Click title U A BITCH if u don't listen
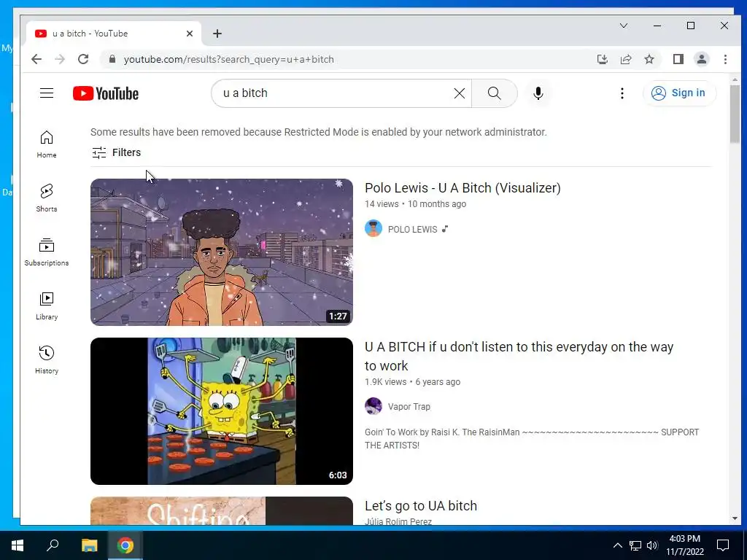Viewport: 747px width, 560px height. click(x=519, y=356)
